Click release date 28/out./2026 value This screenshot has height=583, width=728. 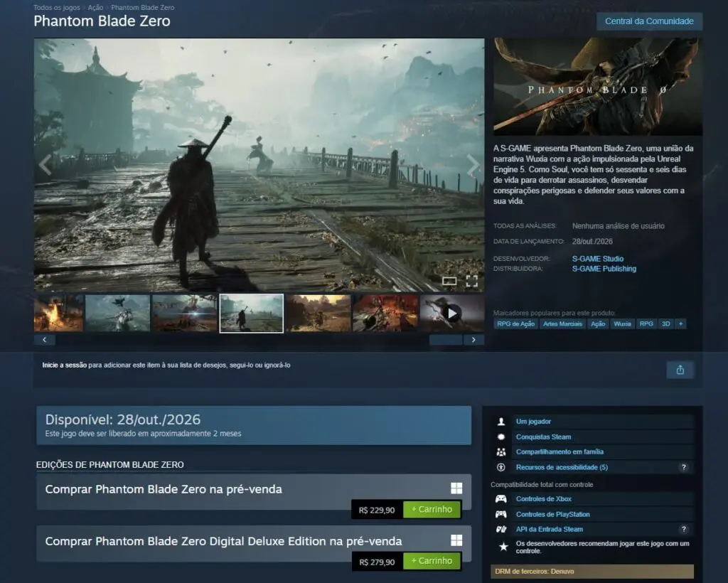(592, 241)
